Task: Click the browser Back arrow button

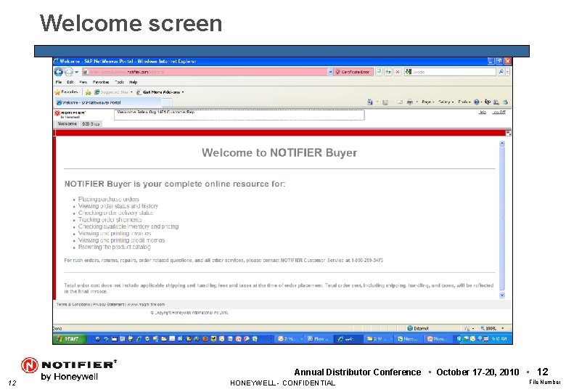Action: click(x=58, y=72)
